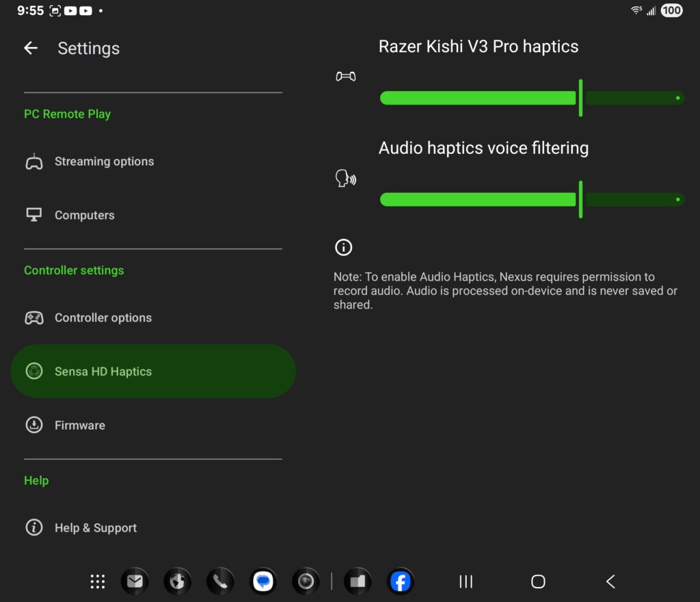This screenshot has height=602, width=700.
Task: Click the Controller options gamepad icon
Action: [34, 318]
